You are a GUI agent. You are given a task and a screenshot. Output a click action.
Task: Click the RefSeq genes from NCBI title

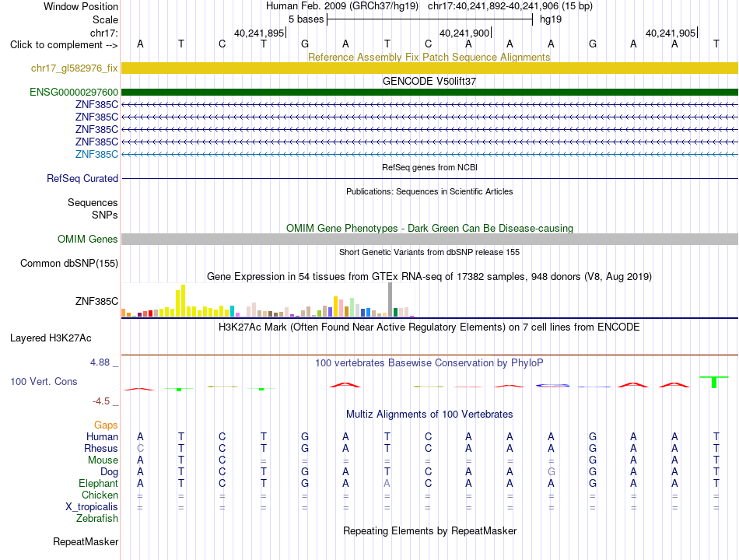coord(429,167)
